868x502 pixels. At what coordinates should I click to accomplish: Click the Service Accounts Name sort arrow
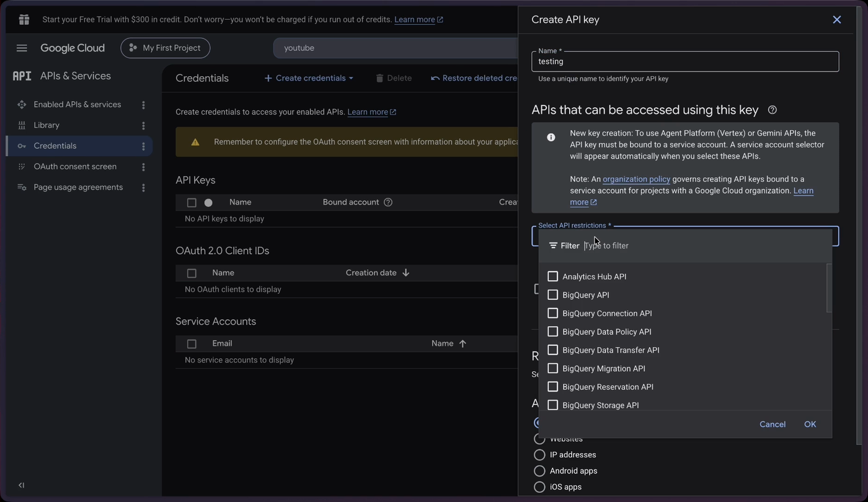click(463, 343)
